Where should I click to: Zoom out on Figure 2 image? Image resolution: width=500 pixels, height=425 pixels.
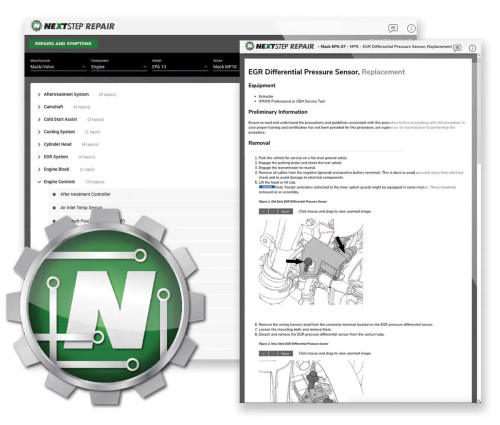click(x=273, y=353)
